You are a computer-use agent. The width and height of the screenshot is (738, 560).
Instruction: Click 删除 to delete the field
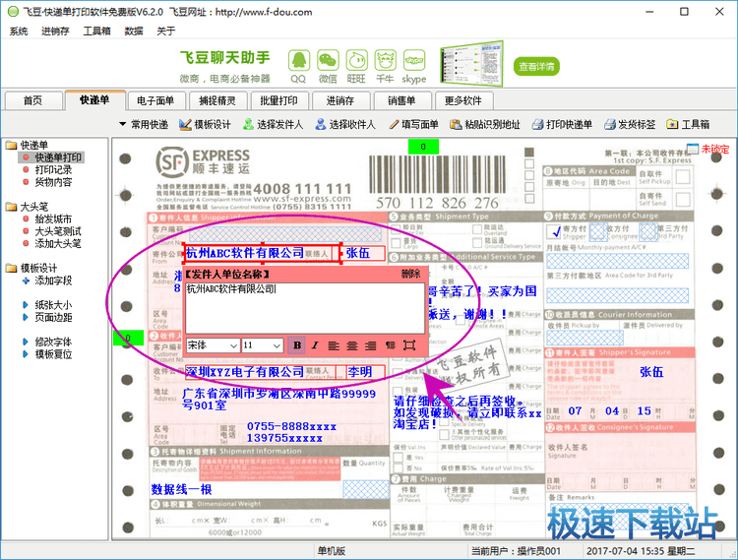click(x=410, y=274)
